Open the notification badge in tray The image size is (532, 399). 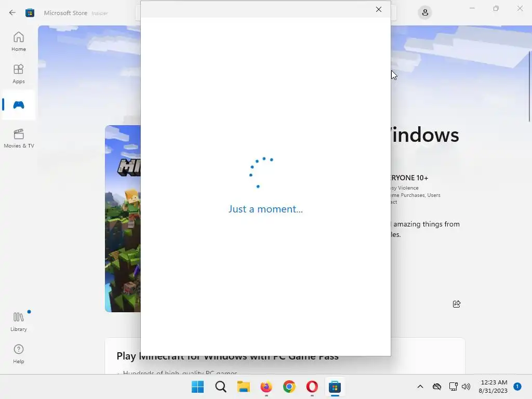tap(517, 386)
